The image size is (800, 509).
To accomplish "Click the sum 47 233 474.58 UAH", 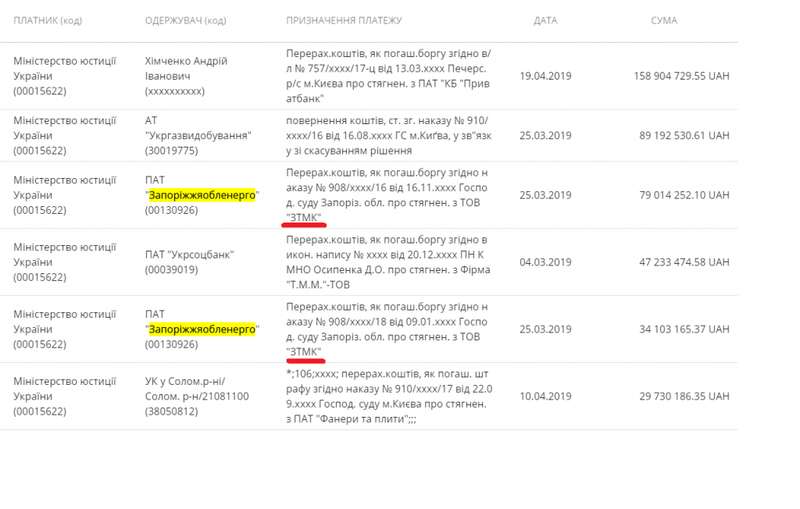I will click(684, 262).
